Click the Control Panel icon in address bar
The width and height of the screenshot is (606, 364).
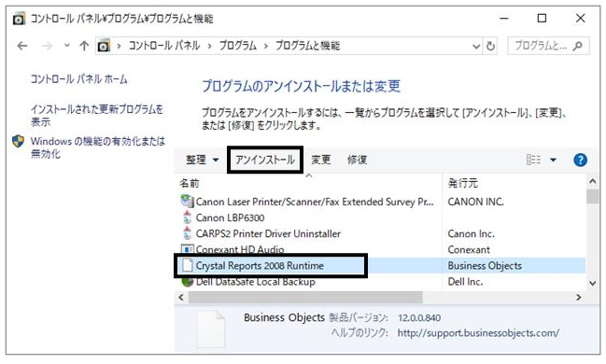tap(104, 46)
